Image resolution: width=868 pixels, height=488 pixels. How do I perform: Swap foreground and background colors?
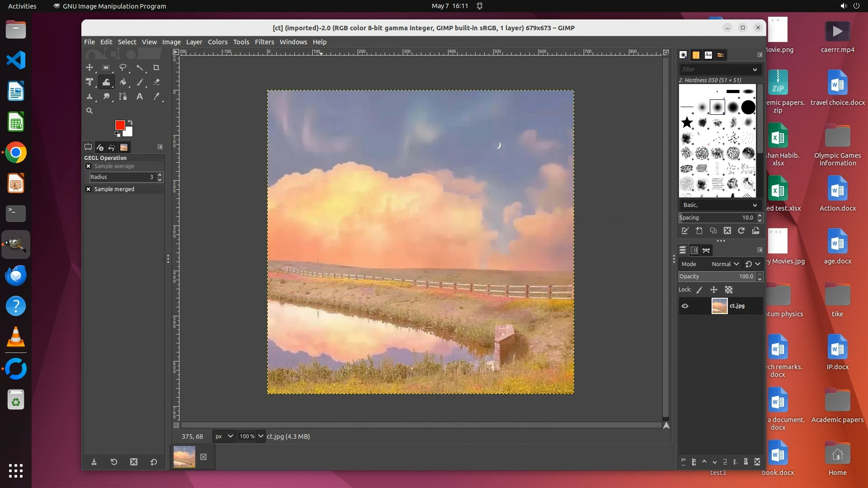(130, 122)
